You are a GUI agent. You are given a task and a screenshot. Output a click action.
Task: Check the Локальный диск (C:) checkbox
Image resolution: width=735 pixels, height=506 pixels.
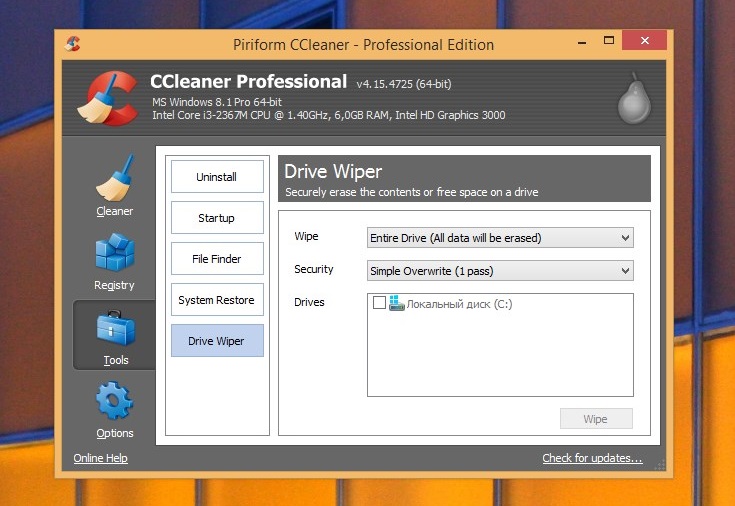[x=379, y=303]
